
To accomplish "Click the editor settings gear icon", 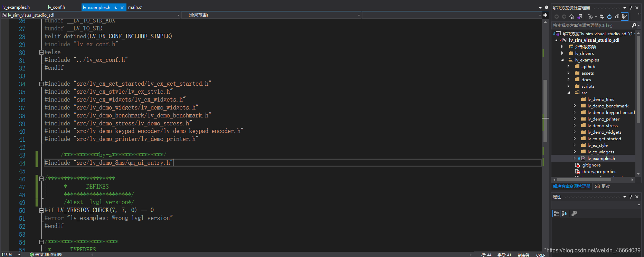I will pyautogui.click(x=546, y=7).
